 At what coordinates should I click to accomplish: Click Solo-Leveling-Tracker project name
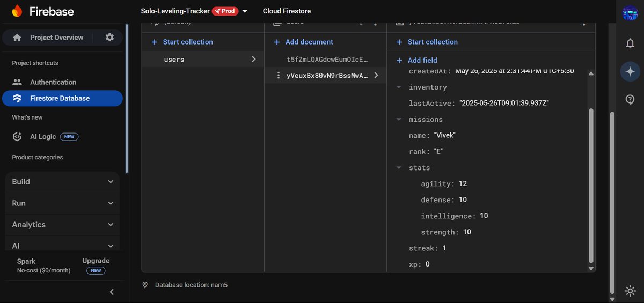pos(175,11)
